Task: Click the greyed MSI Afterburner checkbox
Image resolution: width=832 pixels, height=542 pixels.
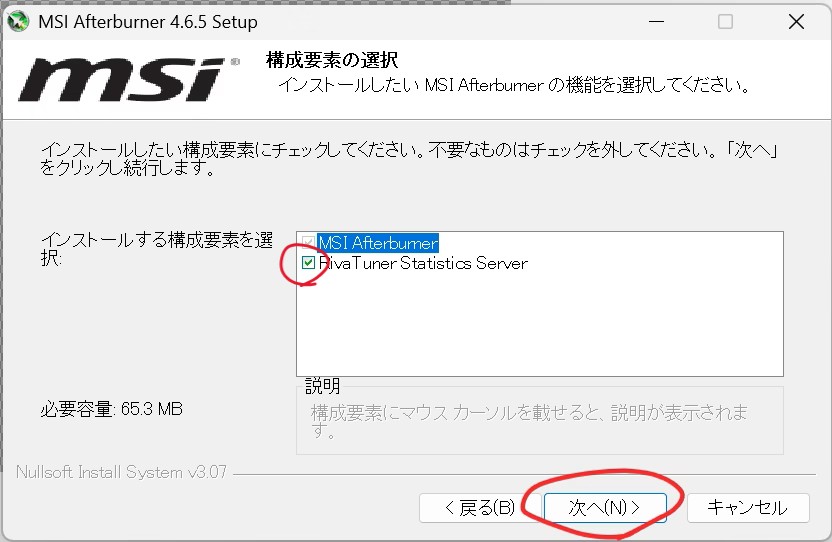Action: [309, 243]
